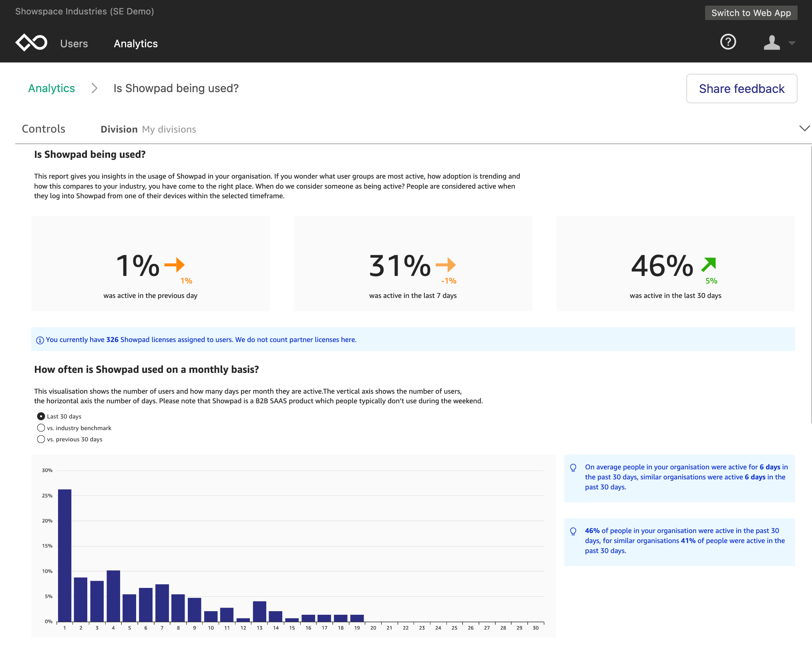812x656 pixels.
Task: Click the orange trend arrow beside 31%
Action: 446,264
